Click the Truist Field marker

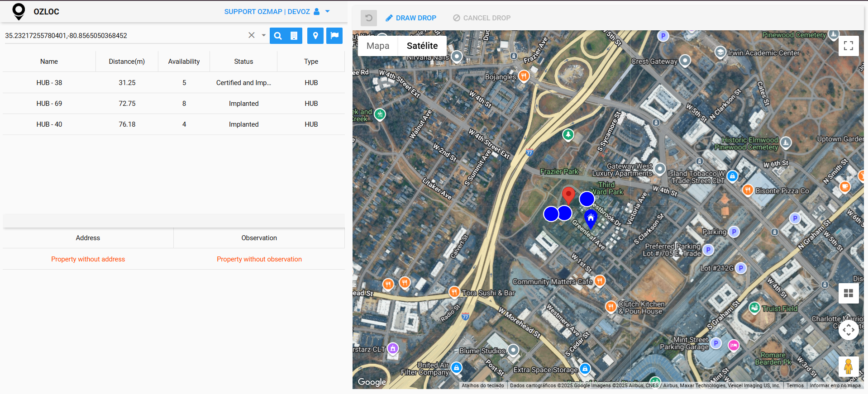[754, 308]
